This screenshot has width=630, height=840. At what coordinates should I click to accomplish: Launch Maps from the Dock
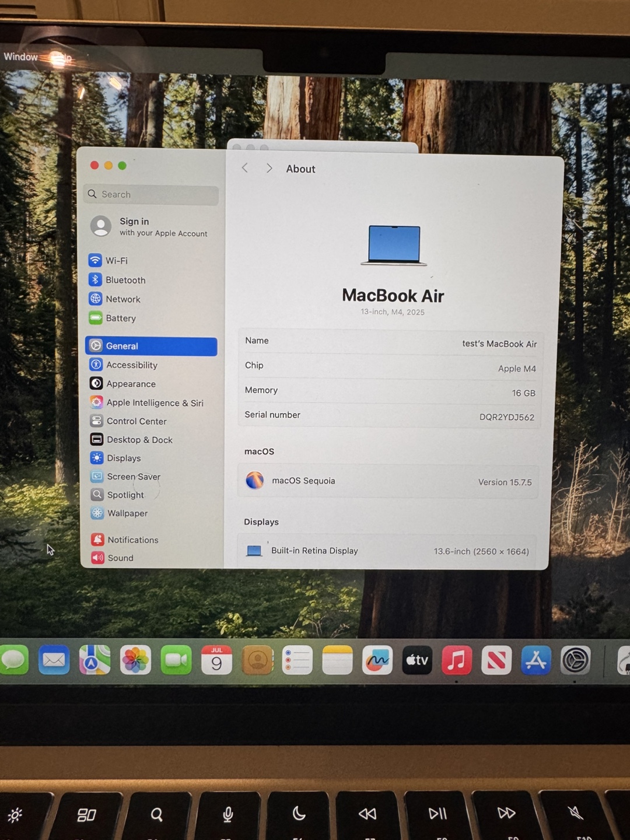pos(94,660)
